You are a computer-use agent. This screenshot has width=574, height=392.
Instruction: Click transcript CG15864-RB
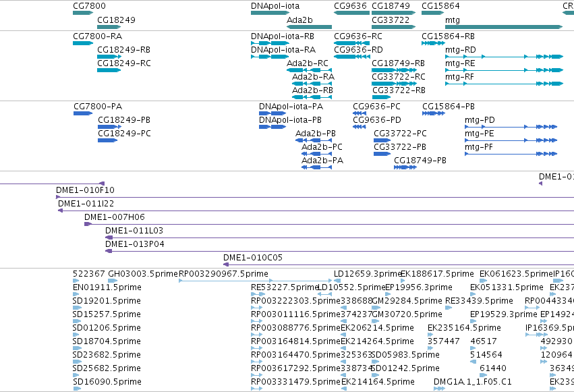coord(433,43)
